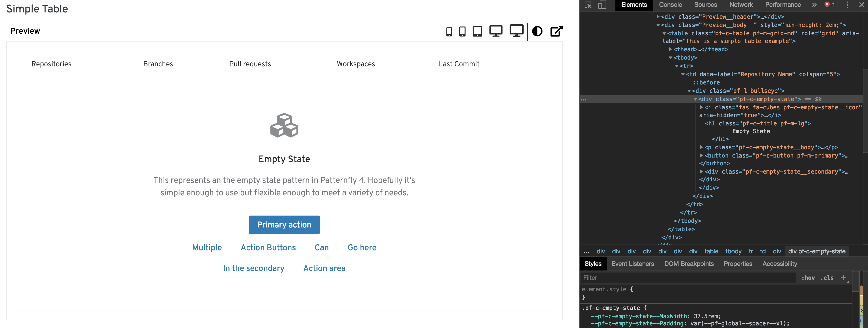
Task: Click the Branches column header
Action: pyautogui.click(x=158, y=64)
